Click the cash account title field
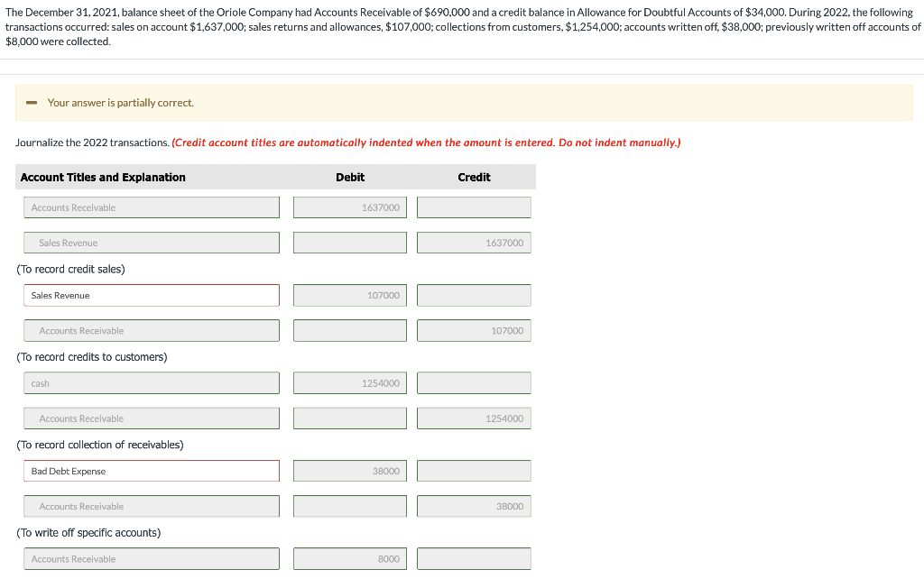 click(x=152, y=383)
